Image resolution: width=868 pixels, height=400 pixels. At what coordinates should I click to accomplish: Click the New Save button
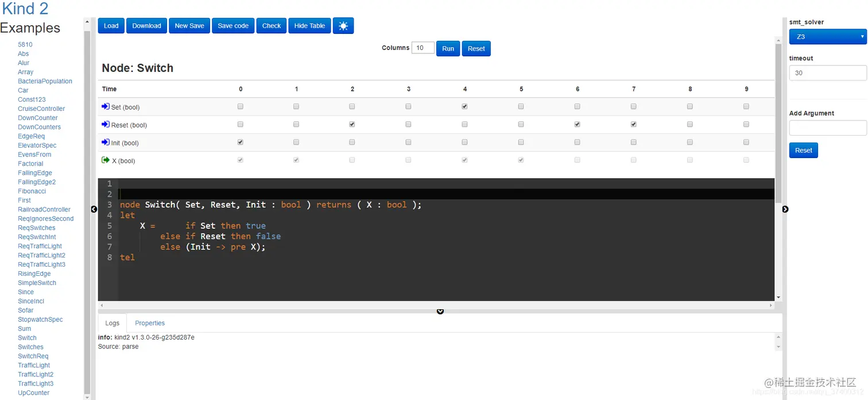coord(189,26)
